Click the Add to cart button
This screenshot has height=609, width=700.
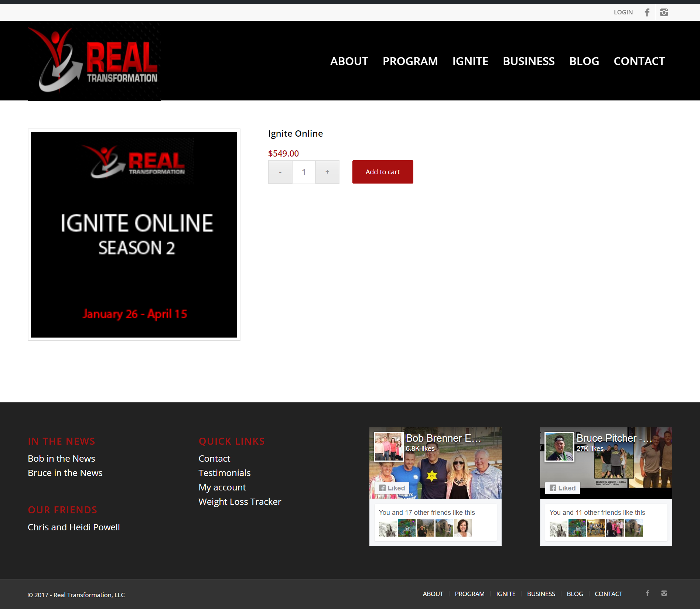coord(383,172)
